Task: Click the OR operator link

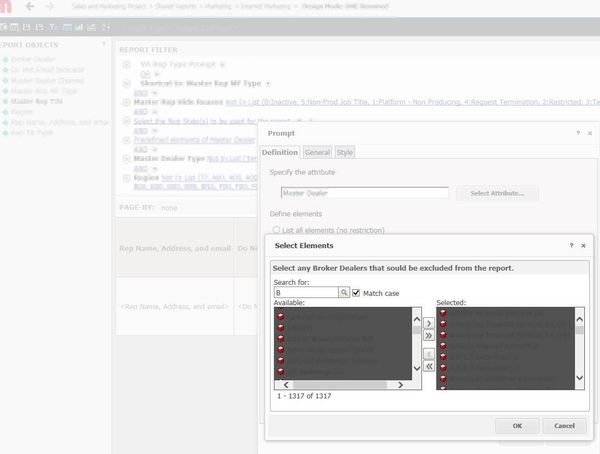Action: [145, 74]
